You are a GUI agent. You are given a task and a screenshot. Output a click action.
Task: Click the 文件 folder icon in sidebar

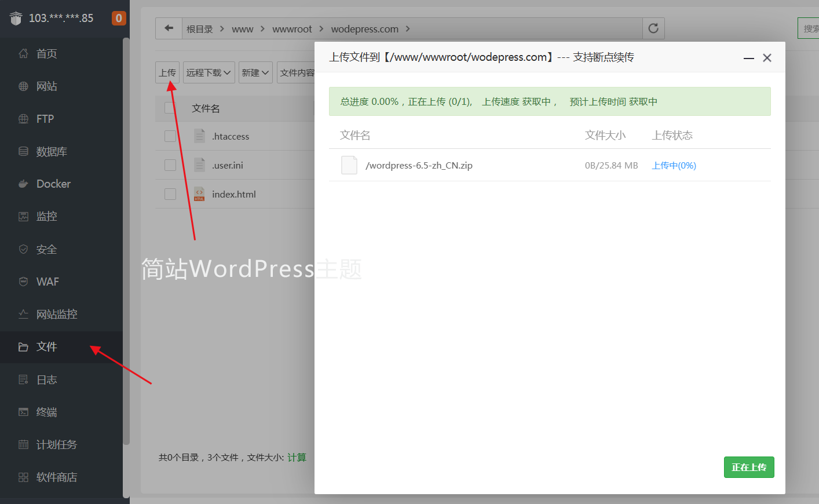(23, 347)
